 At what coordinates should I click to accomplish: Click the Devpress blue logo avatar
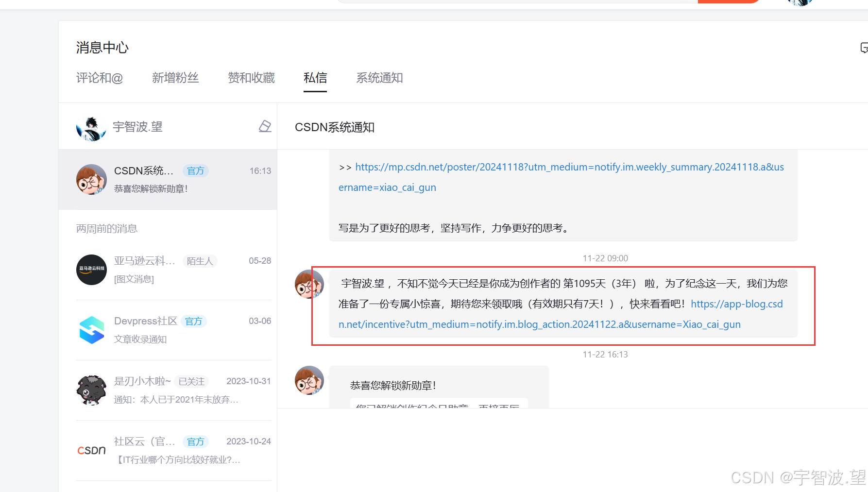pyautogui.click(x=91, y=330)
